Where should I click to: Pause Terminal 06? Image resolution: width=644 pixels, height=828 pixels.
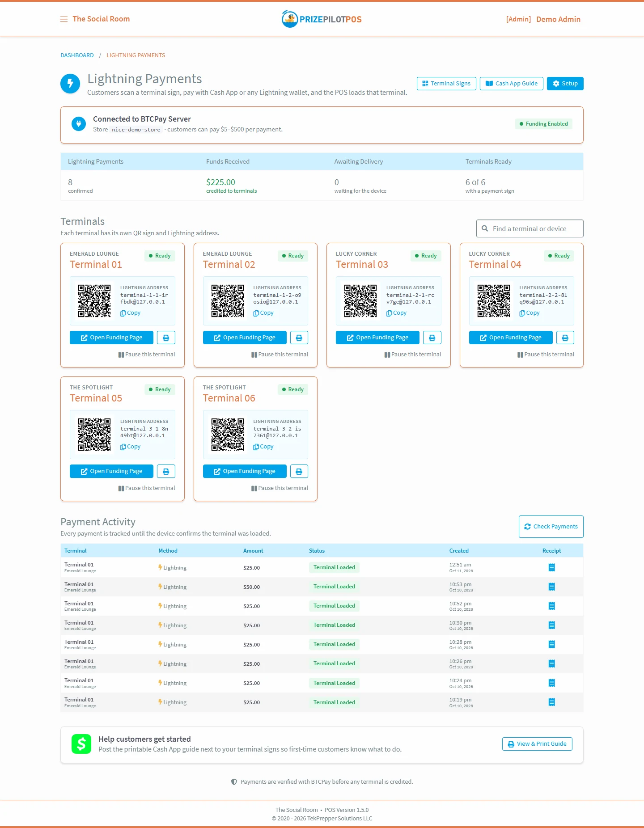click(280, 488)
